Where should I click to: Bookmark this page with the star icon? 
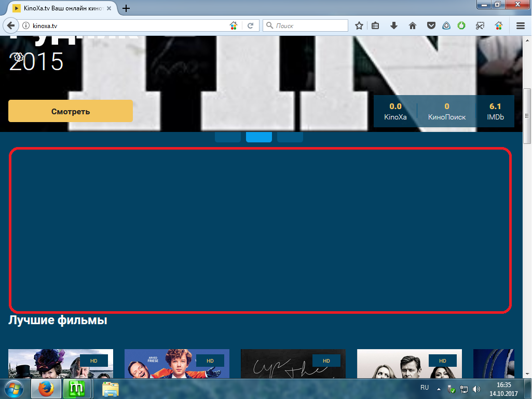359,25
